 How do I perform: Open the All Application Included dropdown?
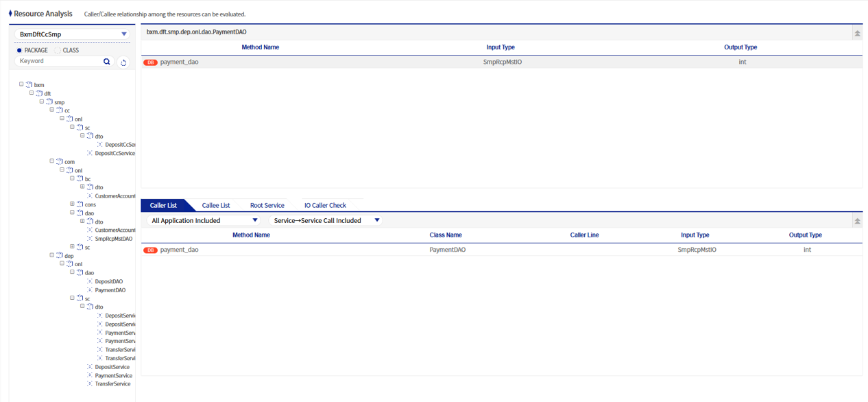coord(204,221)
